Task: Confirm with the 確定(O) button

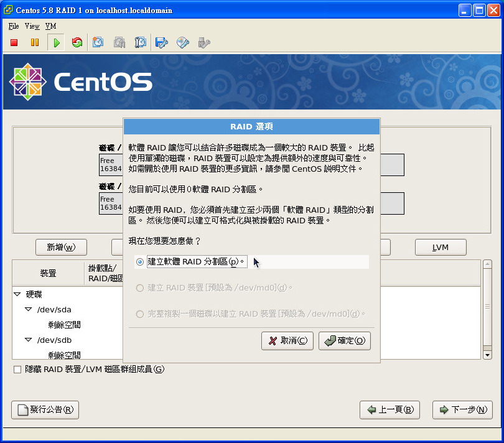Action: click(345, 341)
